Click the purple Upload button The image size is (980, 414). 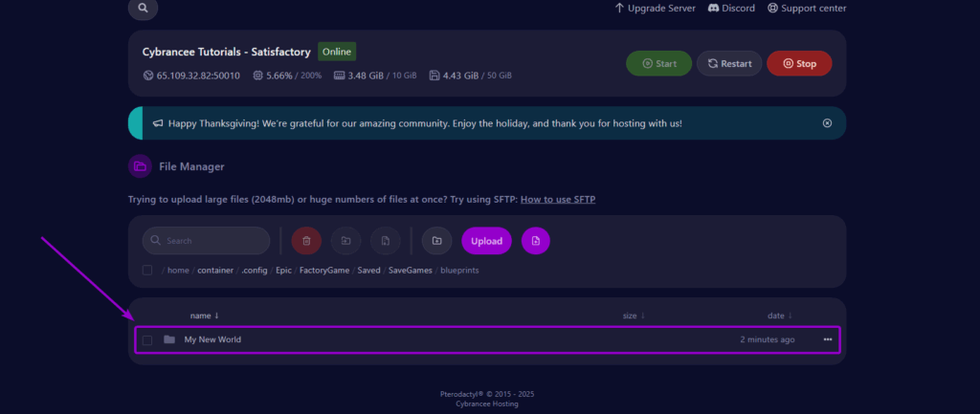tap(486, 240)
